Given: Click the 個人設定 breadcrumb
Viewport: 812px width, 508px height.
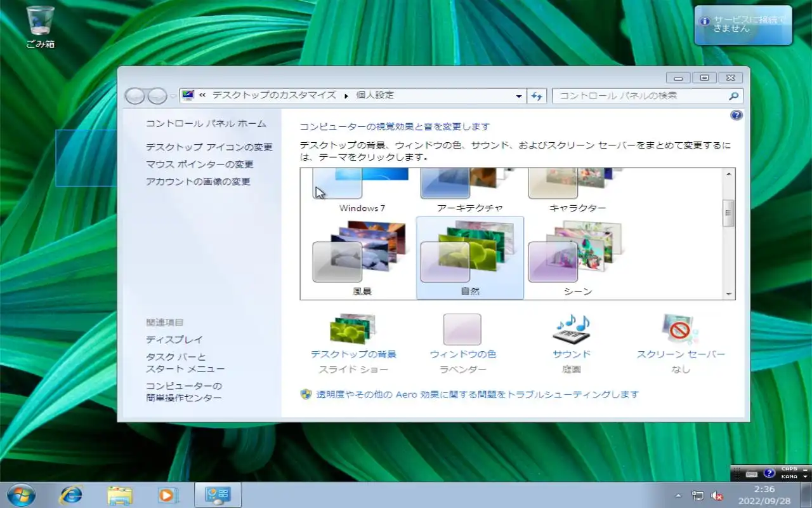Looking at the screenshot, I should click(x=375, y=95).
